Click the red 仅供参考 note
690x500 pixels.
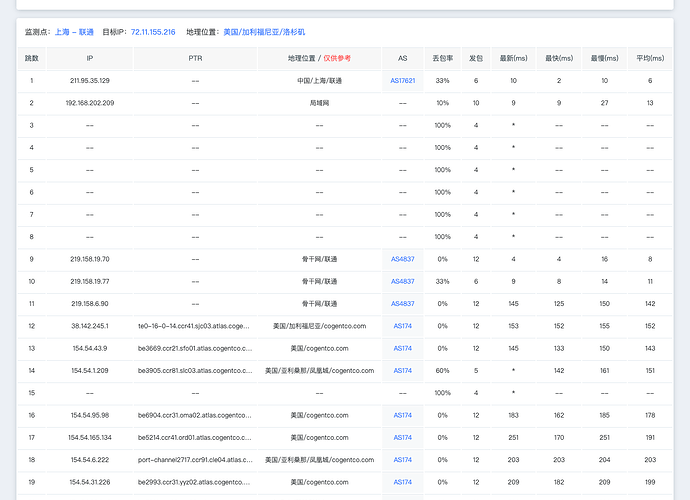tap(337, 58)
